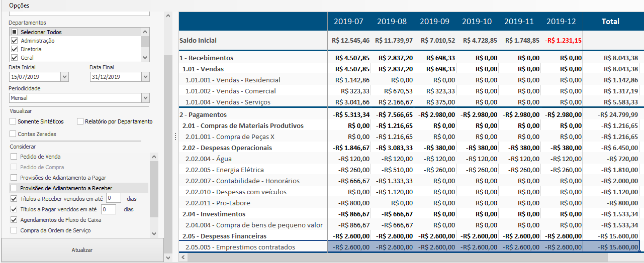This screenshot has height=263, width=644.
Task: Enable the Somente Sintéticos option
Action: tap(13, 121)
